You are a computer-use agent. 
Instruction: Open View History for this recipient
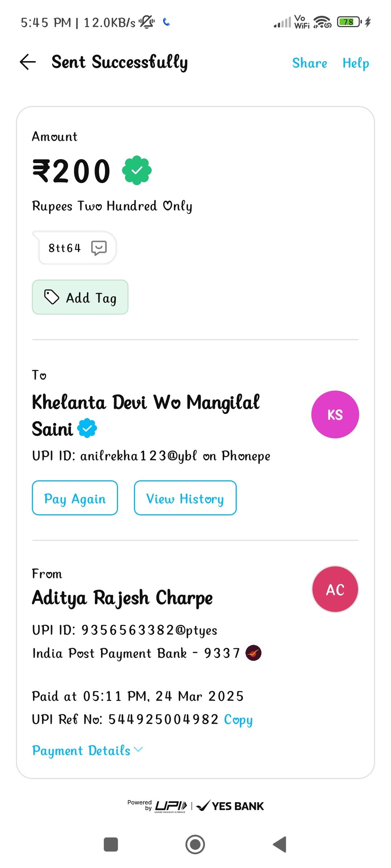[185, 498]
